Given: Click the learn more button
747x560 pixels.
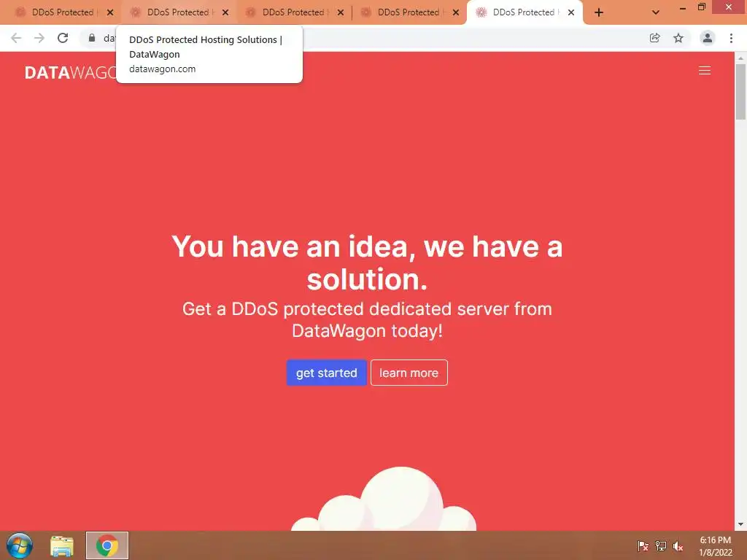Looking at the screenshot, I should point(409,373).
